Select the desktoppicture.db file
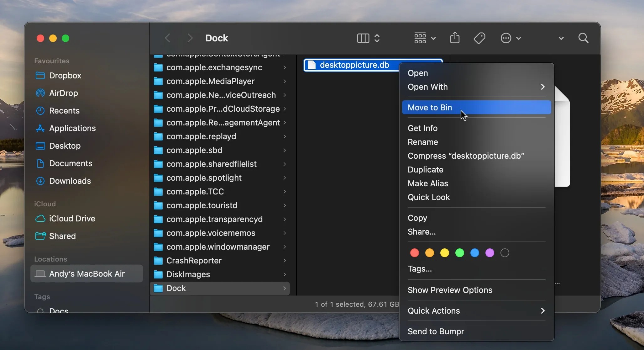This screenshot has height=350, width=644. pos(353,65)
